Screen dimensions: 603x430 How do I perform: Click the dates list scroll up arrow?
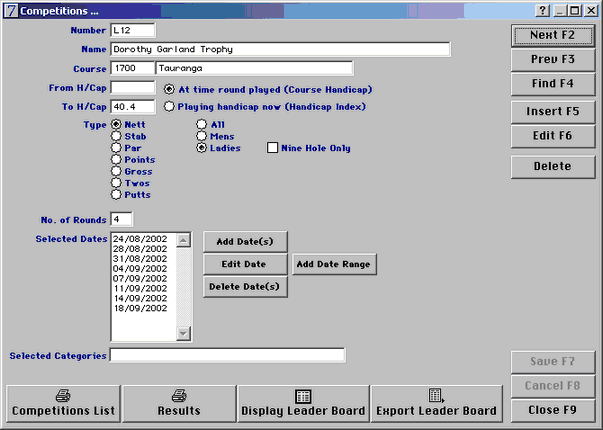click(x=183, y=240)
